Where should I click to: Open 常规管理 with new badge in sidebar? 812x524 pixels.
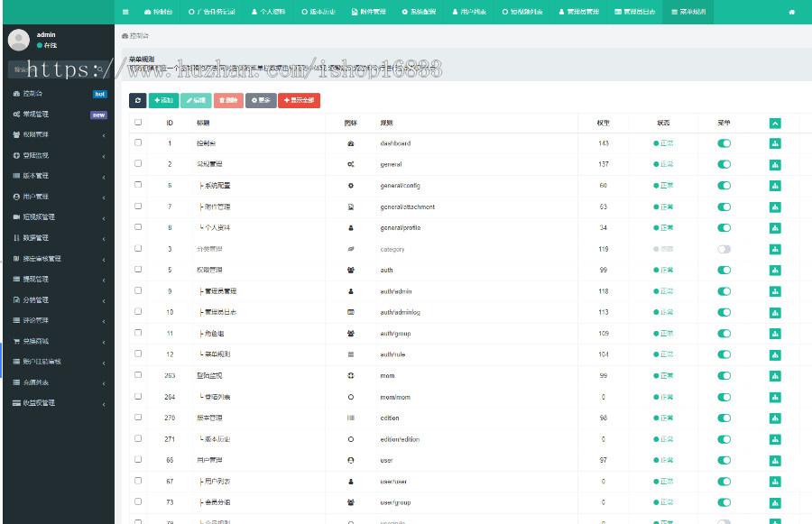pos(59,114)
